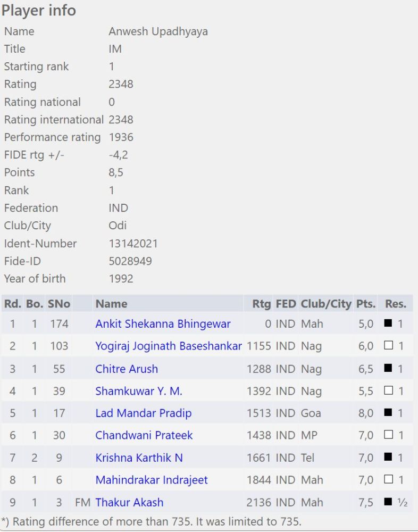
Task: Select the Krishna Karthik N link
Action: pyautogui.click(x=139, y=458)
